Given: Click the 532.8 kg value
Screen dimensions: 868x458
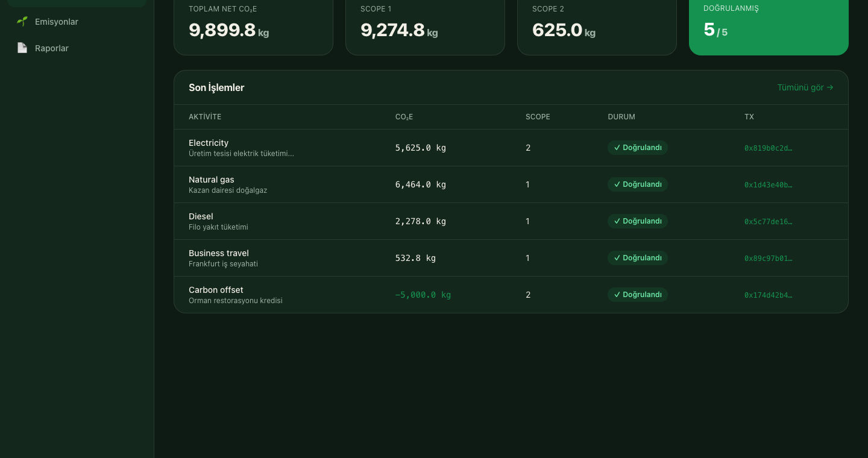Looking at the screenshot, I should click(x=415, y=258).
